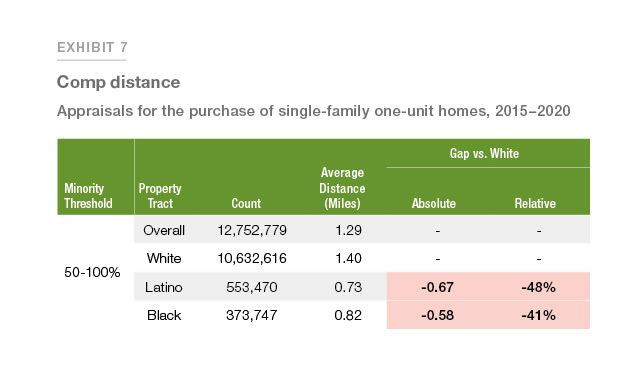The width and height of the screenshot is (643, 379).
Task: Click the EXHIBIT 7 label
Action: point(92,48)
